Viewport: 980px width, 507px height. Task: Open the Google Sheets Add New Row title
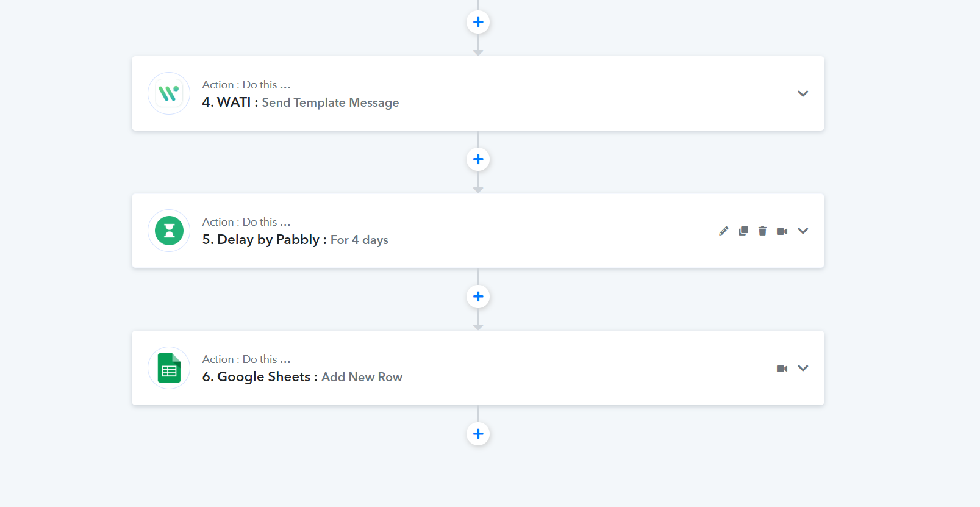302,377
